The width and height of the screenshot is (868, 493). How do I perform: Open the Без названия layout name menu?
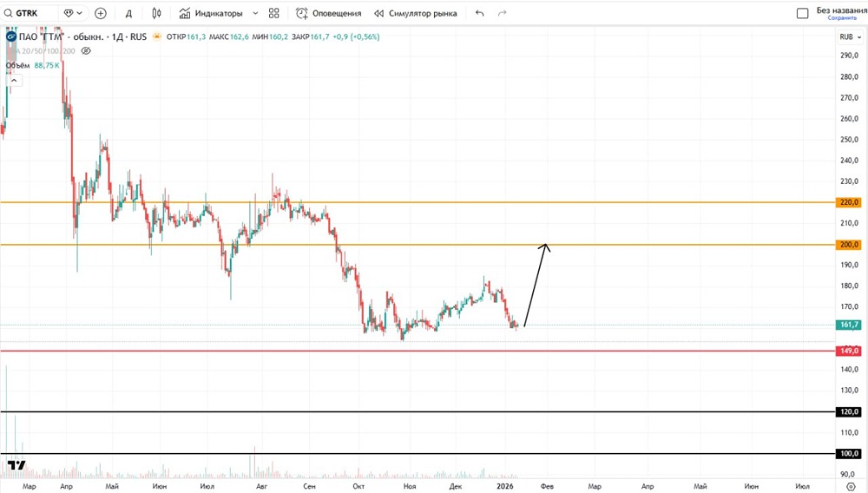coord(841,10)
